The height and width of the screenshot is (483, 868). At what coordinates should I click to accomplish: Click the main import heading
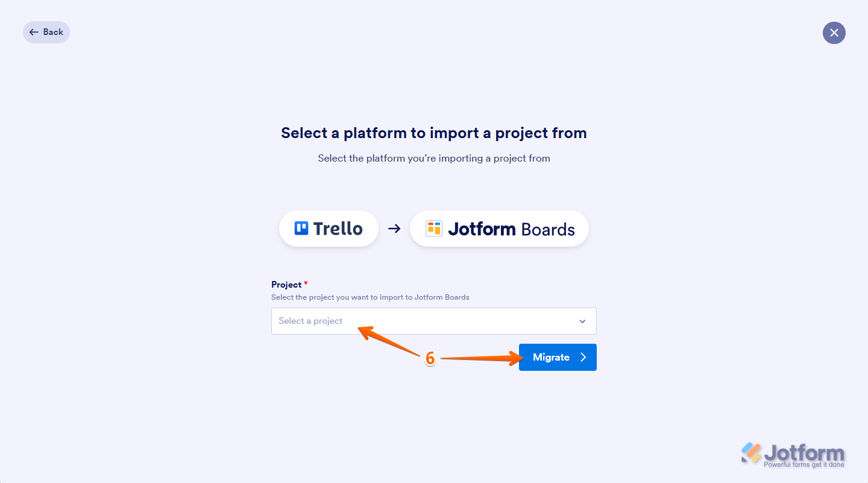point(434,133)
